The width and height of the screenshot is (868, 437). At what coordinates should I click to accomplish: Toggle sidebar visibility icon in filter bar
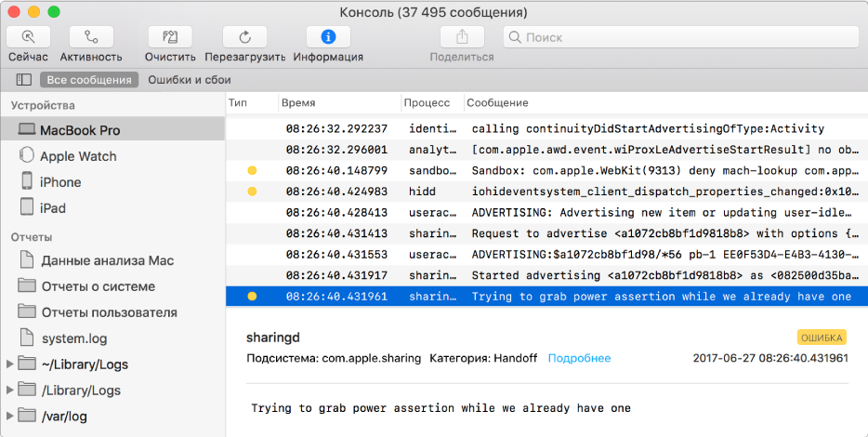24,80
